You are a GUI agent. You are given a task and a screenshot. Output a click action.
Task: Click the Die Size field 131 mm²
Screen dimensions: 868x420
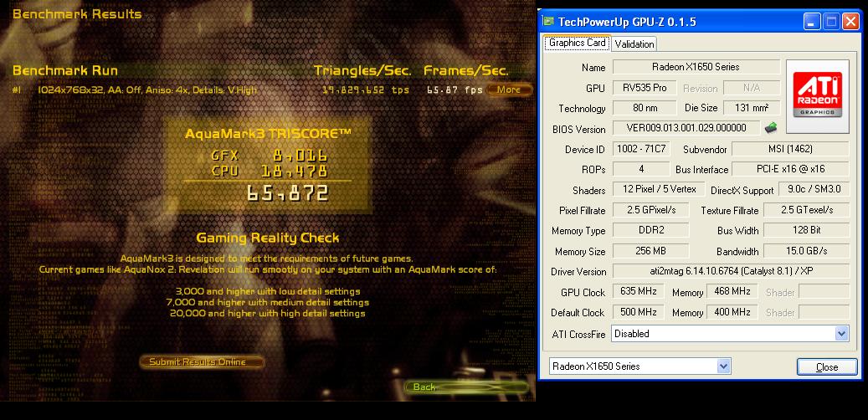tap(751, 108)
